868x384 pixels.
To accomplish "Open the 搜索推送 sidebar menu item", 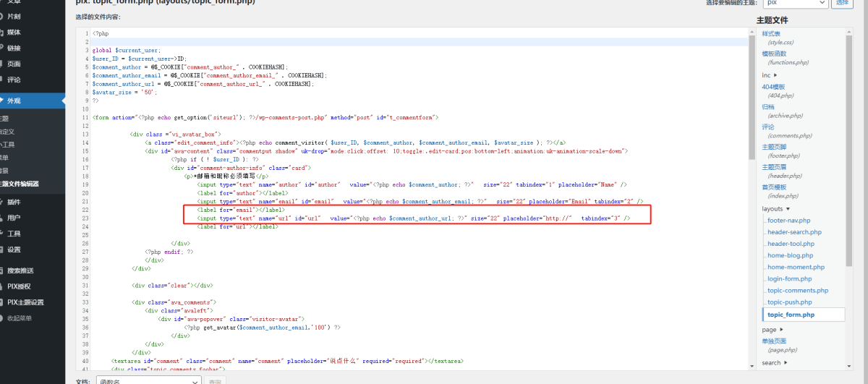I will pos(20,270).
